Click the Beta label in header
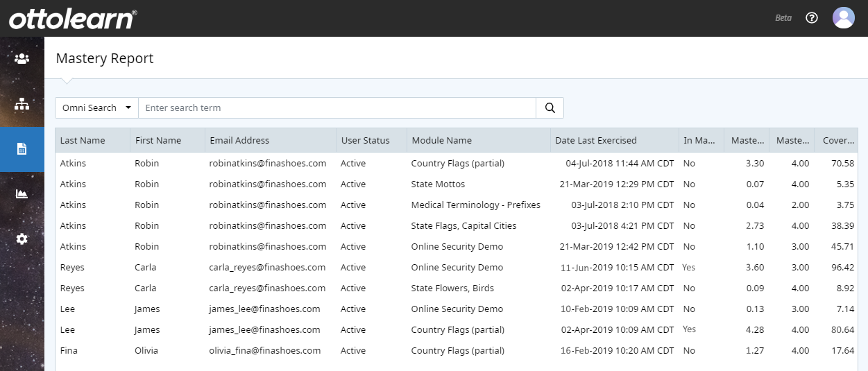This screenshot has width=868, height=371. (783, 18)
